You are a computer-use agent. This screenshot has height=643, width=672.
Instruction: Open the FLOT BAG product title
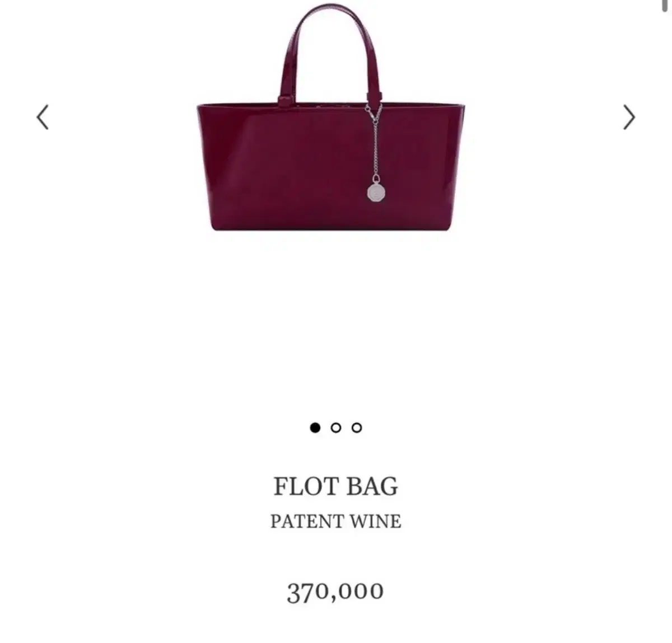[336, 486]
